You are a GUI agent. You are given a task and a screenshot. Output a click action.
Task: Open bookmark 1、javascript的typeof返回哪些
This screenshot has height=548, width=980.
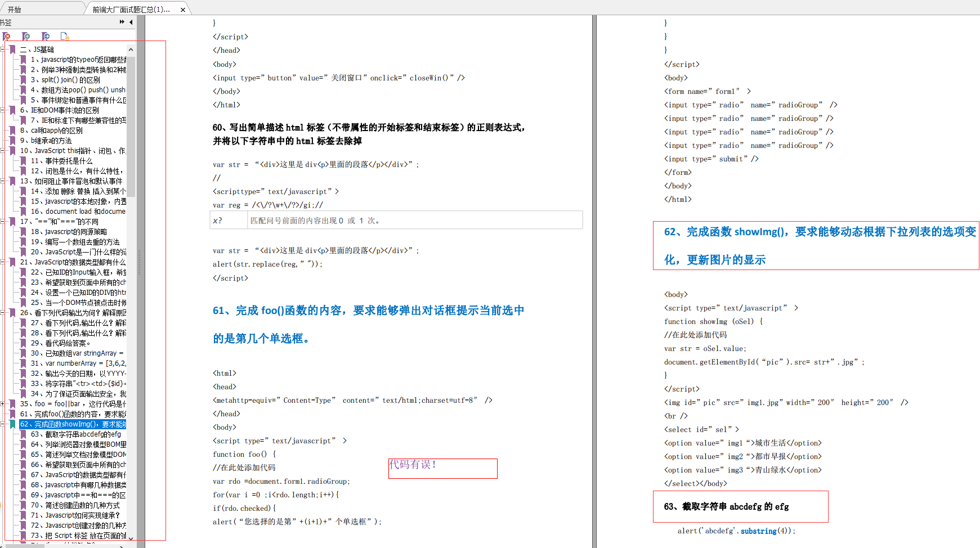78,60
